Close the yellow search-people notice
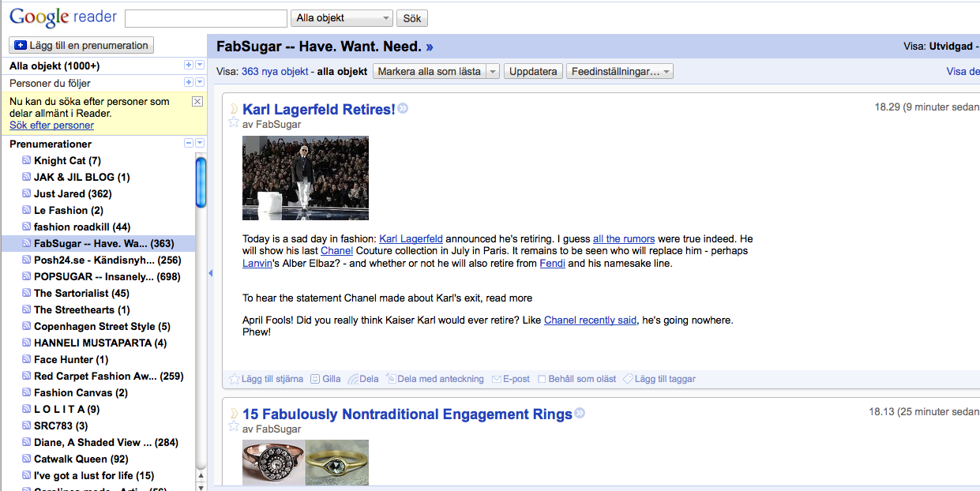The image size is (980, 491). 197,101
